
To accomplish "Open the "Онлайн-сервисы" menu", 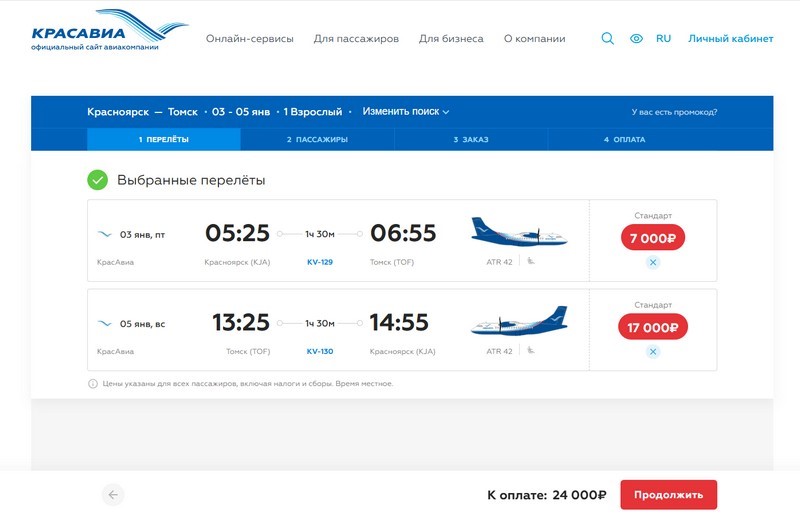I will coord(250,39).
